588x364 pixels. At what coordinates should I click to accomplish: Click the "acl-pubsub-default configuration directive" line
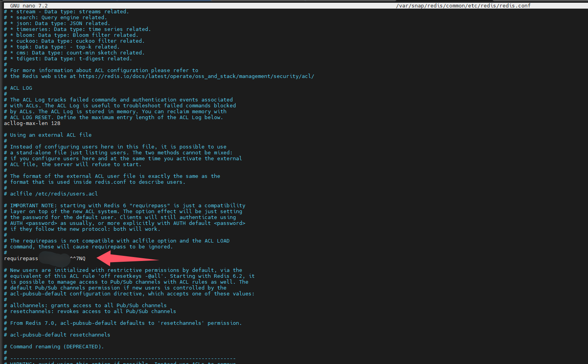(129, 294)
